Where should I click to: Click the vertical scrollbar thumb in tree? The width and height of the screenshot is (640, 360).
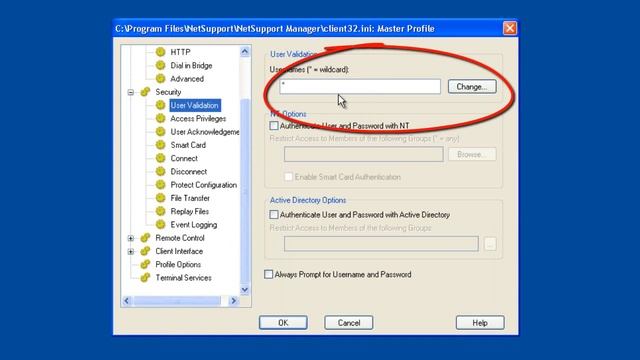(245, 191)
